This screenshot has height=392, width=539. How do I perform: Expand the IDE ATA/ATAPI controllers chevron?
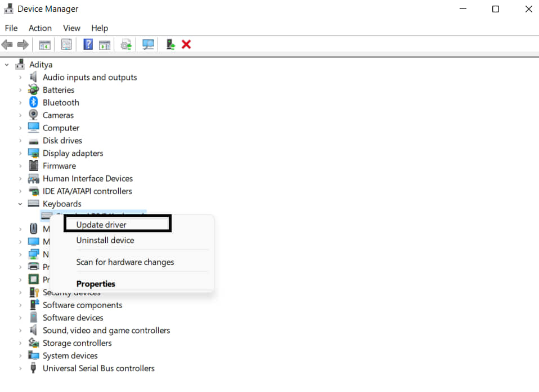coord(20,191)
